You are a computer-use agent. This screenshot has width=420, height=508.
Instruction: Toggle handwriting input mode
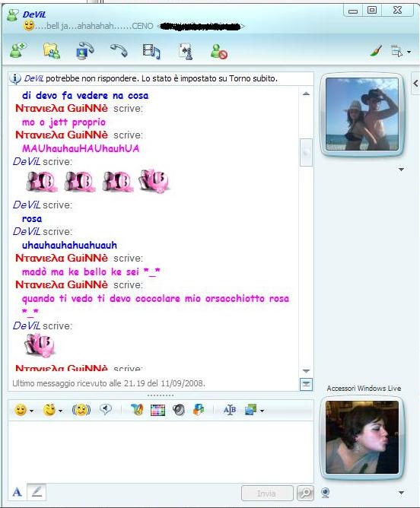coord(37,492)
